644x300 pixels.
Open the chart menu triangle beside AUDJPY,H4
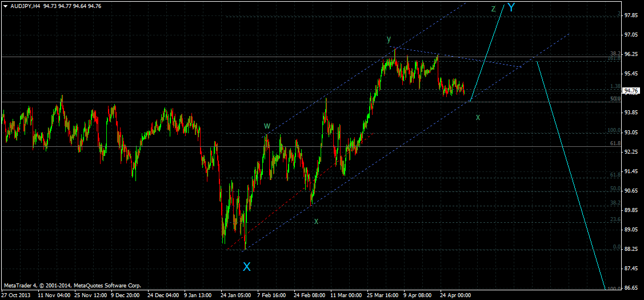pos(5,6)
